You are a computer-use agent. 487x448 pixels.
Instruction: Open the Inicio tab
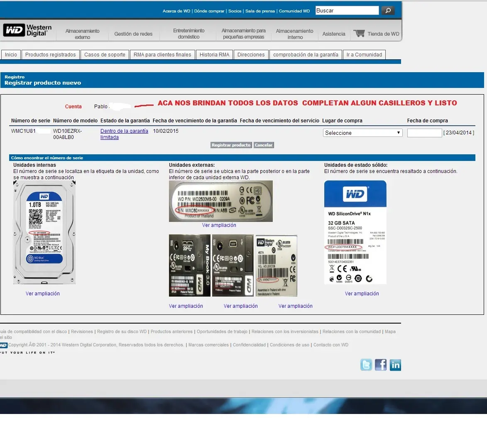coord(11,55)
